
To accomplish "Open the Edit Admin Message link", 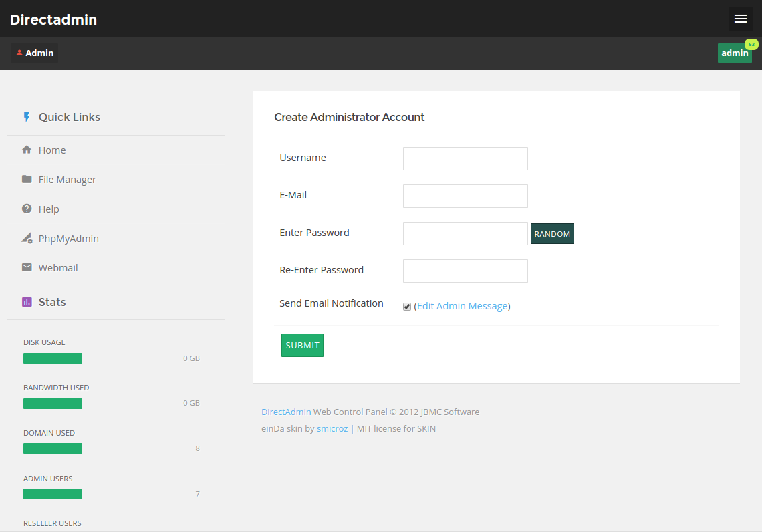I will tap(462, 306).
